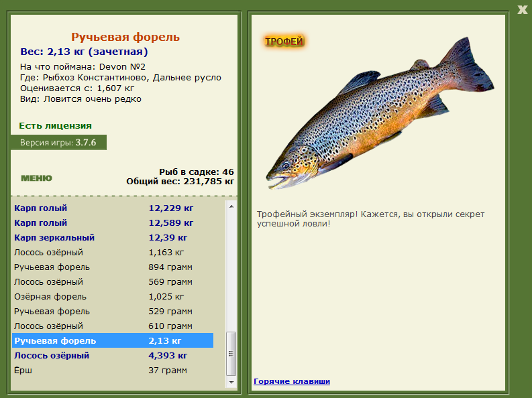Close the fish keepnet window with X
532x398 pixels.
(523, 9)
